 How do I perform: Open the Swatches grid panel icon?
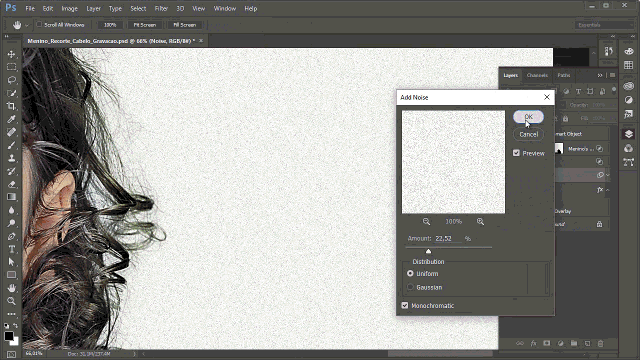[x=629, y=65]
